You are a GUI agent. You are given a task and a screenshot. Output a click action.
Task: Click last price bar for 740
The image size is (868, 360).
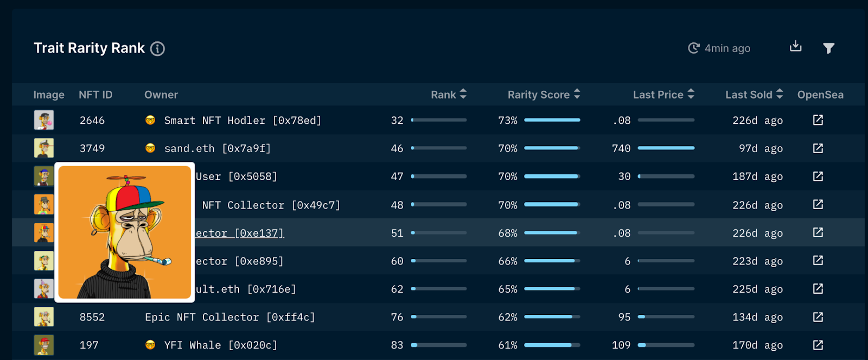click(666, 148)
